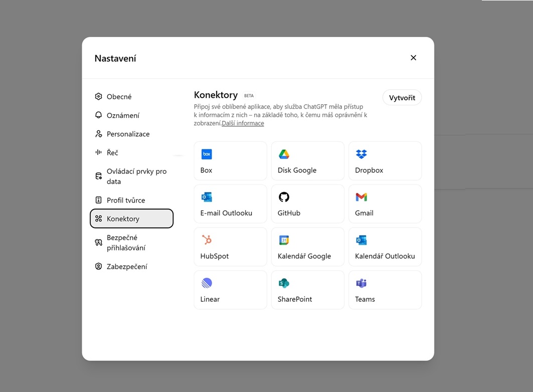
Task: Select the HubSpot label text
Action: pos(215,256)
